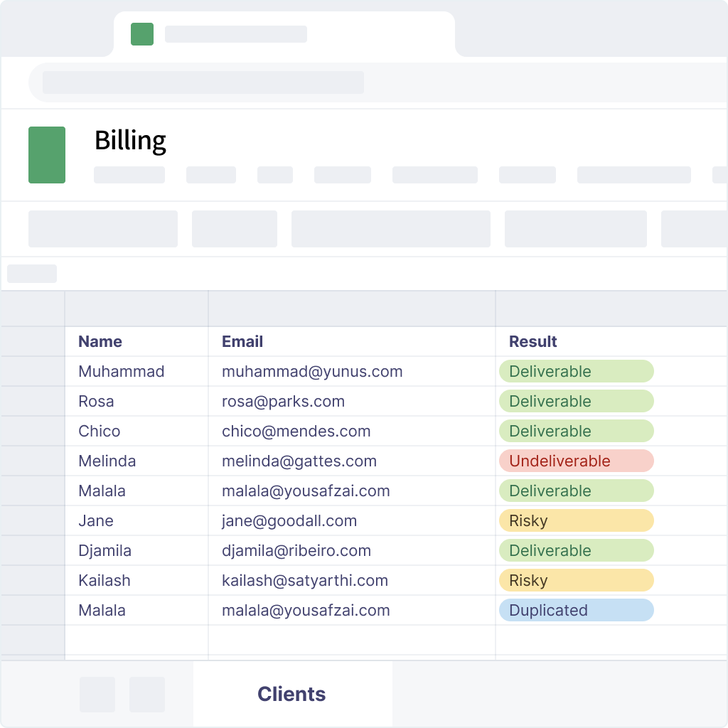Click malala@yousafzai.com in the Deliverable row
The image size is (728, 728).
306,491
